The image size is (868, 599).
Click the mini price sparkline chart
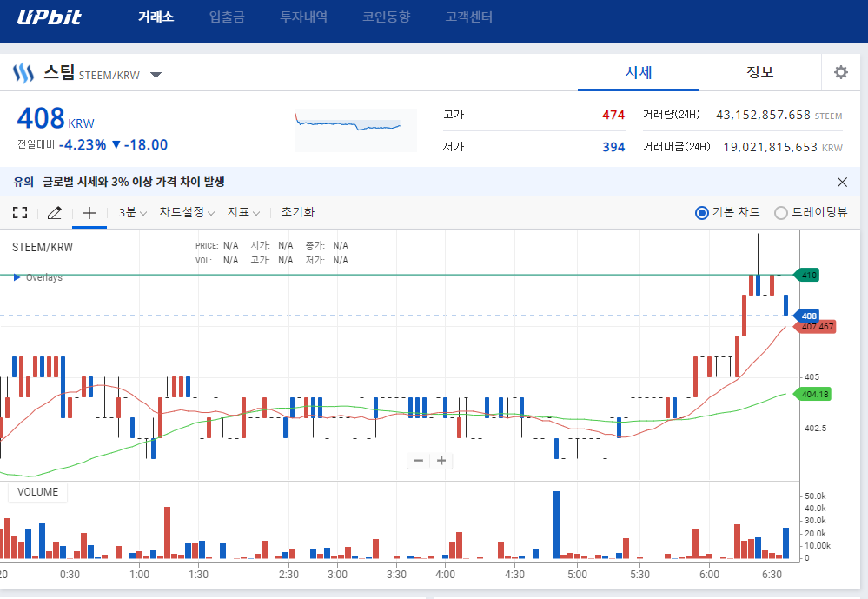pos(356,130)
